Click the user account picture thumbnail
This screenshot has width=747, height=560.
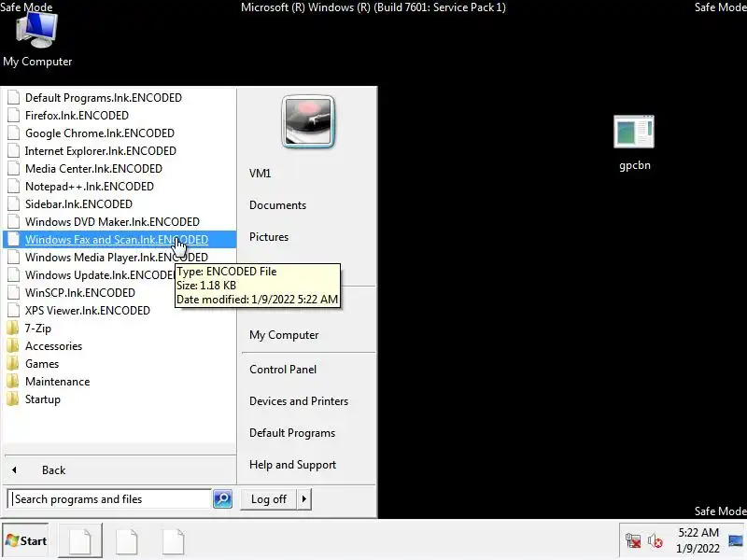pyautogui.click(x=308, y=121)
